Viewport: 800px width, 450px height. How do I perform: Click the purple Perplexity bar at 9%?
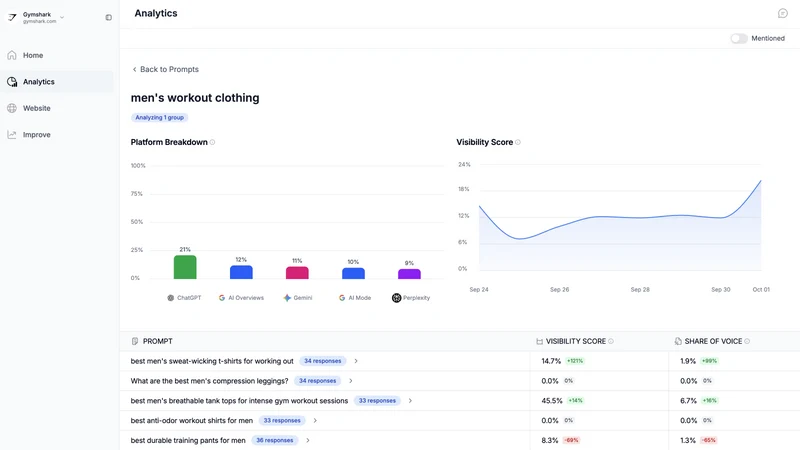(409, 273)
